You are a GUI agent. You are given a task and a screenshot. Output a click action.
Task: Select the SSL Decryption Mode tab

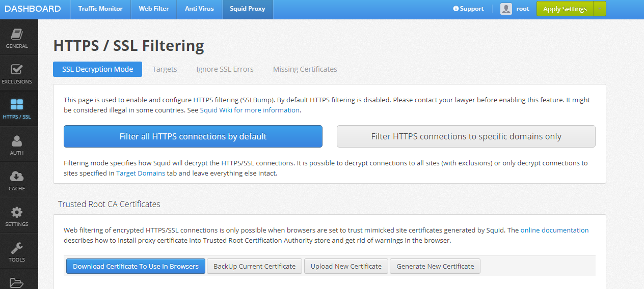click(x=98, y=69)
